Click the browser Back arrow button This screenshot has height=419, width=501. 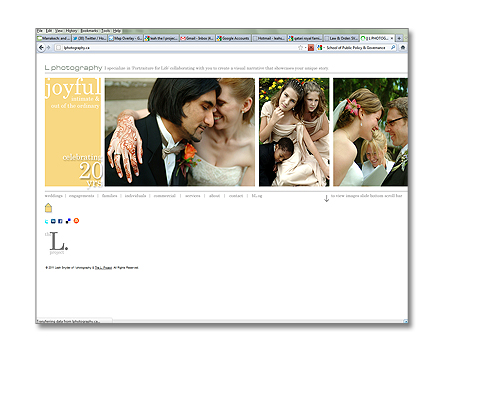41,48
